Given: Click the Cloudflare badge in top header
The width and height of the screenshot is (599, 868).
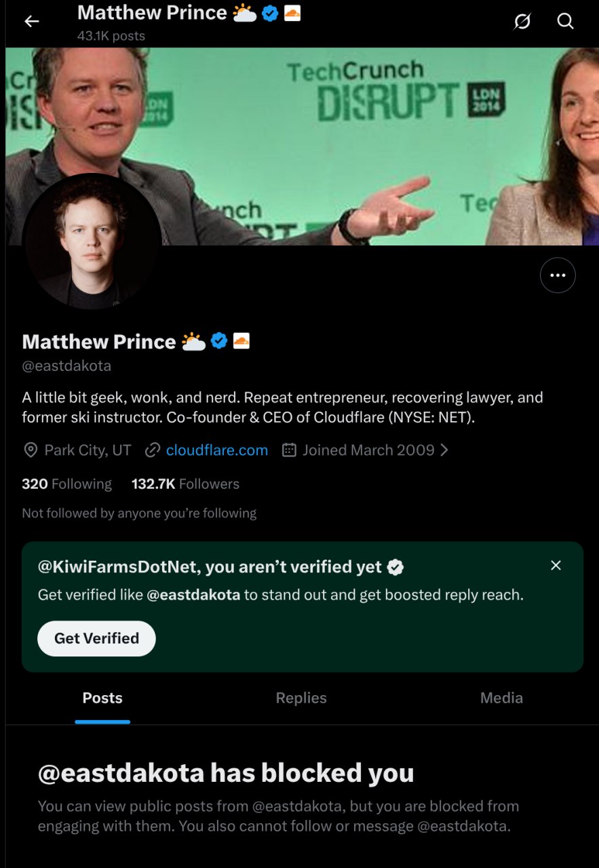Looking at the screenshot, I should pyautogui.click(x=292, y=13).
